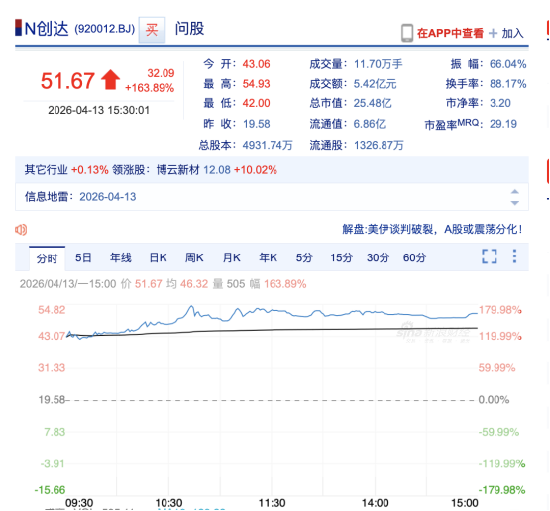Screen dimensions: 550x511
Task: Click the plus icon to add stock
Action: (493, 33)
